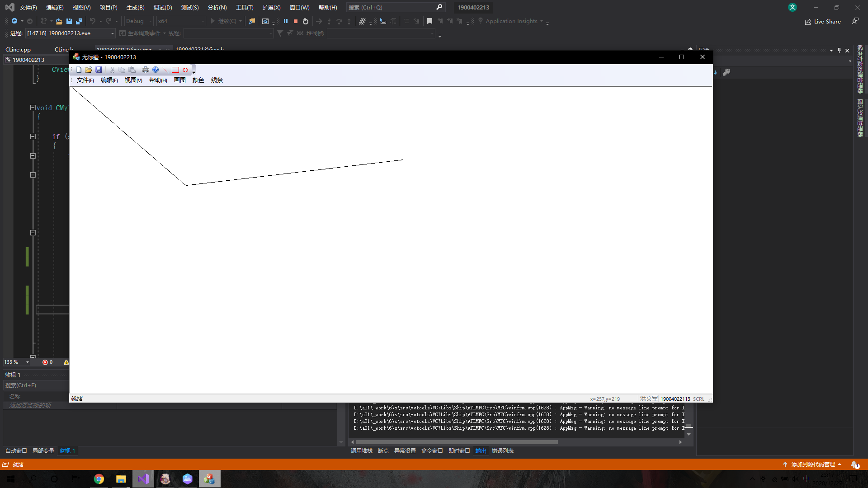Toggle auto-hide pin on properties panel
The width and height of the screenshot is (868, 488).
[x=839, y=50]
